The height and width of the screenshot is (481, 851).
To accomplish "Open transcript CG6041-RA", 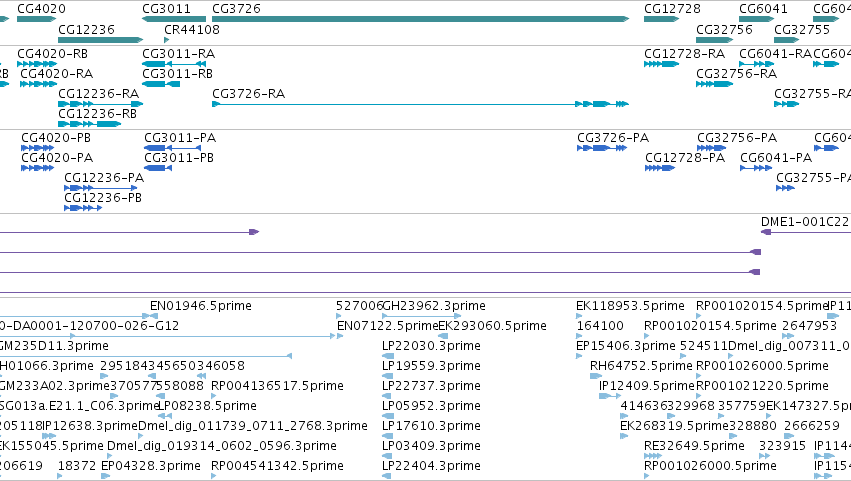I will [757, 64].
